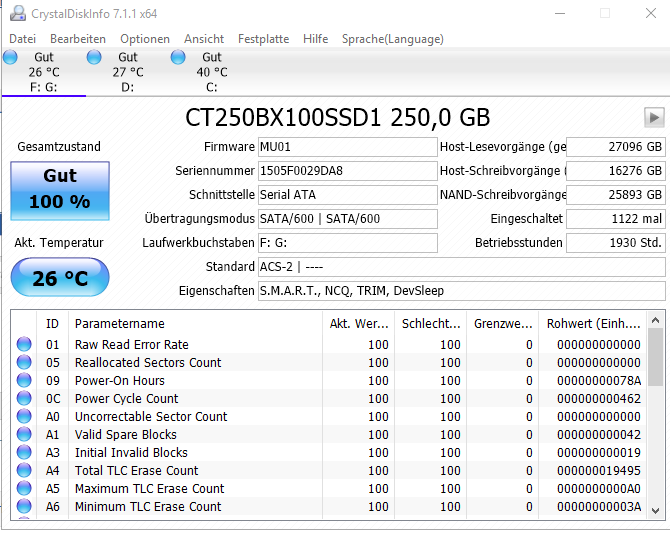The image size is (670, 534).
Task: Select the Power Cycle Count row
Action: 329,398
